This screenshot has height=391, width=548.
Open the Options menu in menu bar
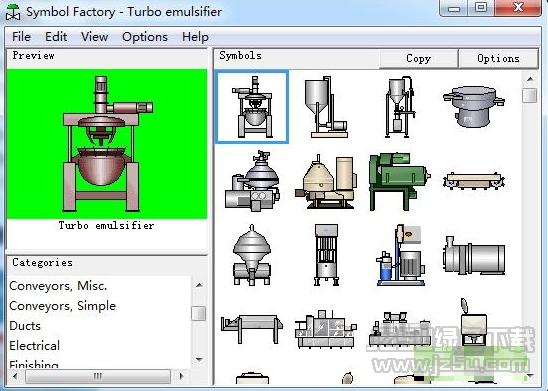(145, 37)
